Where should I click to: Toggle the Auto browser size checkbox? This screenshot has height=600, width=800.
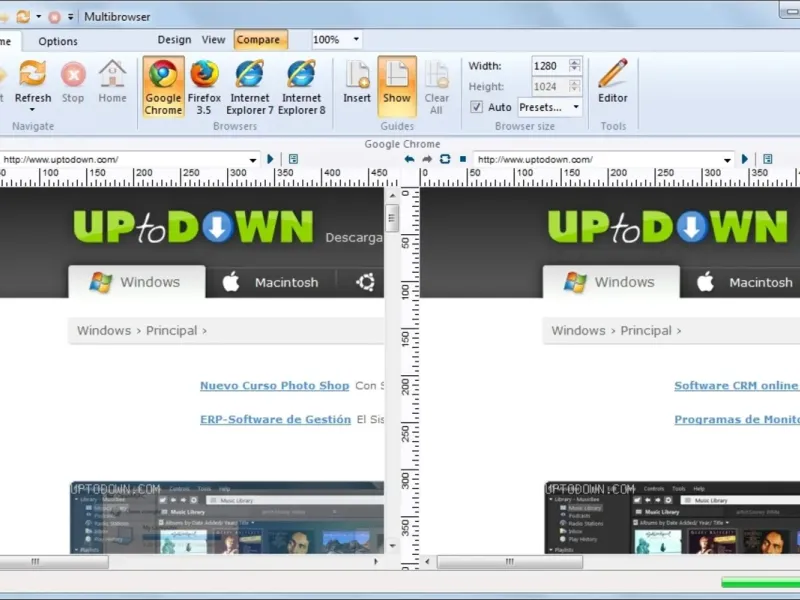click(476, 107)
